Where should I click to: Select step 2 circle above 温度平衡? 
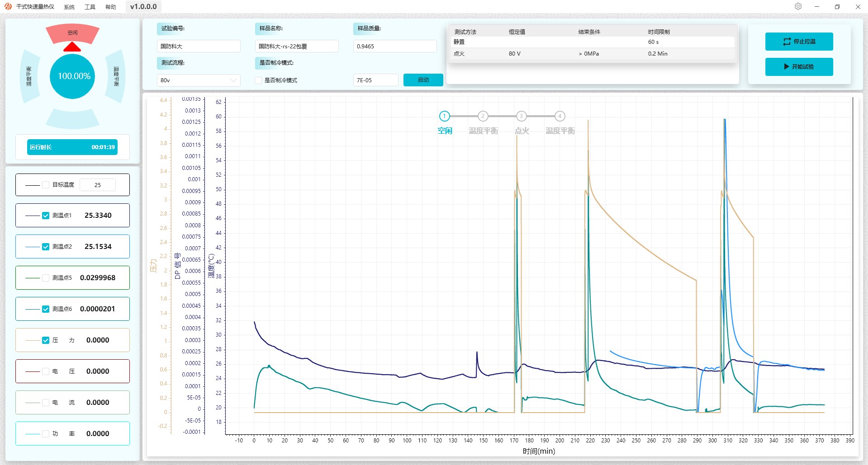pyautogui.click(x=483, y=116)
